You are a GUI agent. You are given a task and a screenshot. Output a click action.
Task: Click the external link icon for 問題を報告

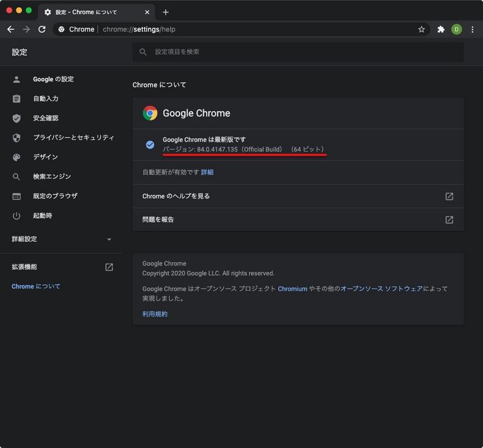[x=449, y=219]
